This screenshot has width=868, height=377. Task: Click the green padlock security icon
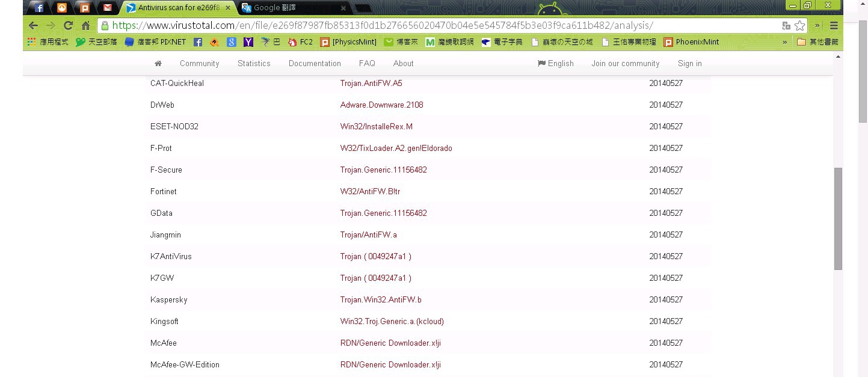click(105, 26)
